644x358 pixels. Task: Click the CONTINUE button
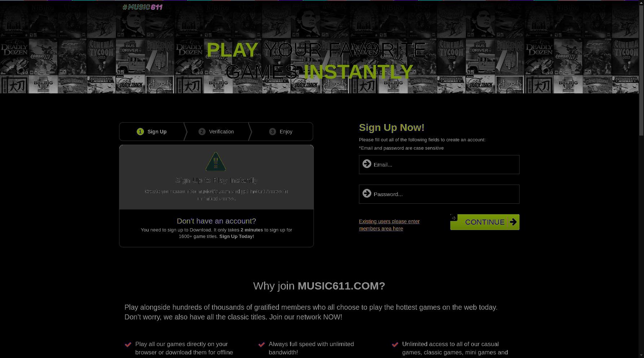[x=485, y=222]
